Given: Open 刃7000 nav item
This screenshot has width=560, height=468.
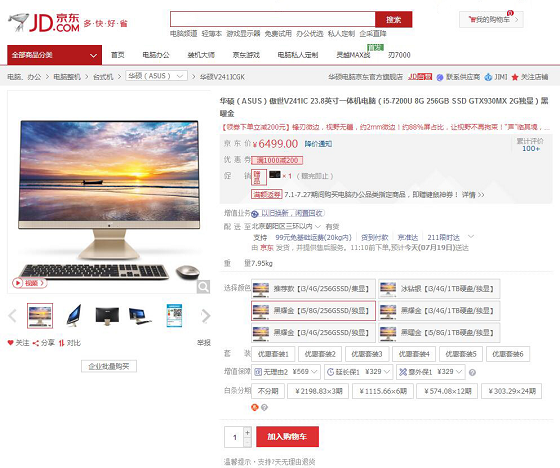Looking at the screenshot, I should [x=399, y=55].
